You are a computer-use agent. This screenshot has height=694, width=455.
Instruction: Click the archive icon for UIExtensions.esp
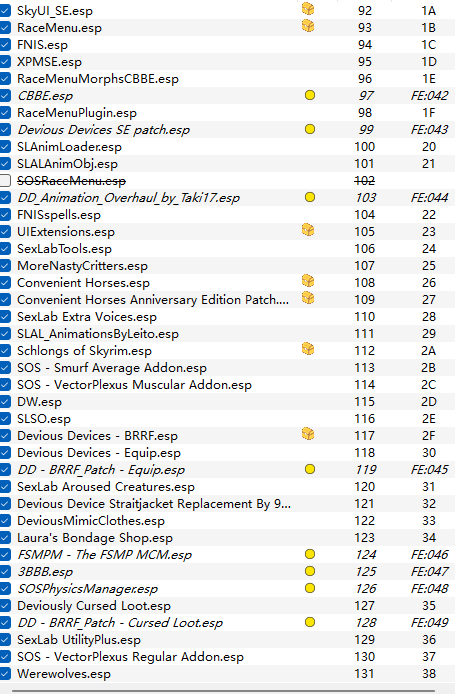tap(308, 230)
